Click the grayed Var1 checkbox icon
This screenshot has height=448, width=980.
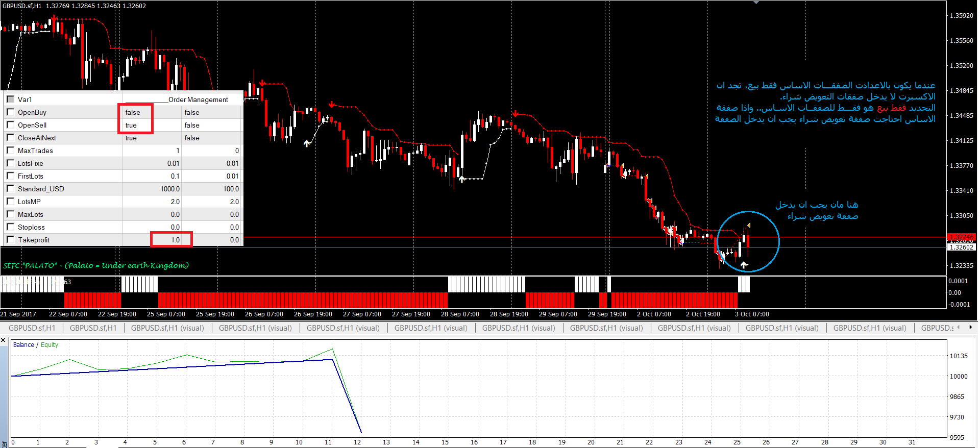point(10,99)
